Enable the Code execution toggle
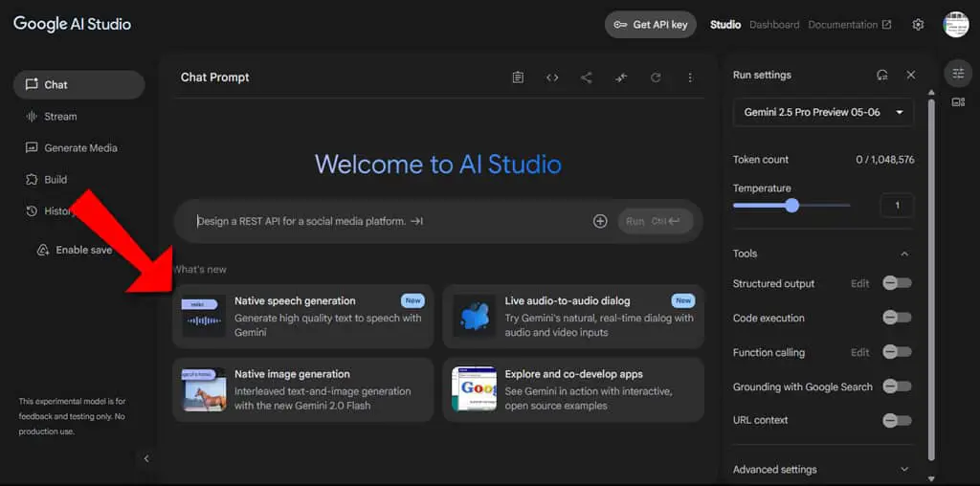The width and height of the screenshot is (980, 486). (897, 318)
